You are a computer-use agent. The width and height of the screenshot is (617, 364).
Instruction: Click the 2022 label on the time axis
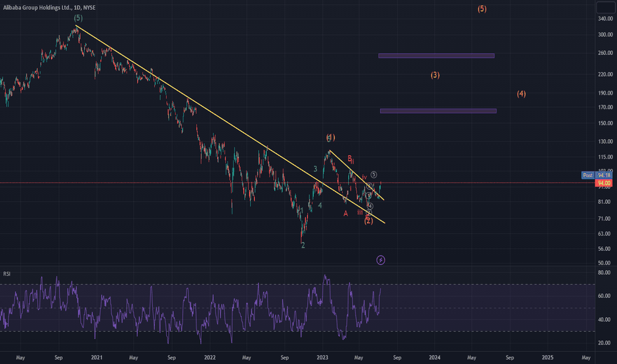click(210, 357)
